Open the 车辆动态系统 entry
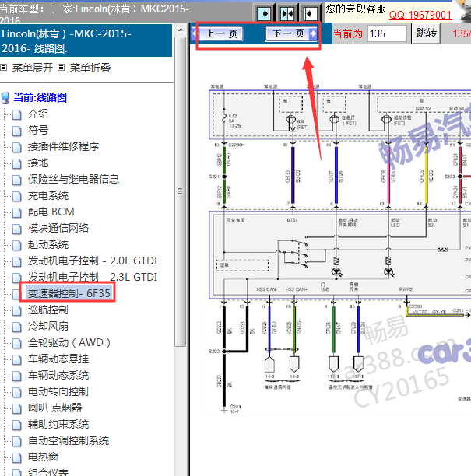The height and width of the screenshot is (476, 471). pyautogui.click(x=58, y=375)
